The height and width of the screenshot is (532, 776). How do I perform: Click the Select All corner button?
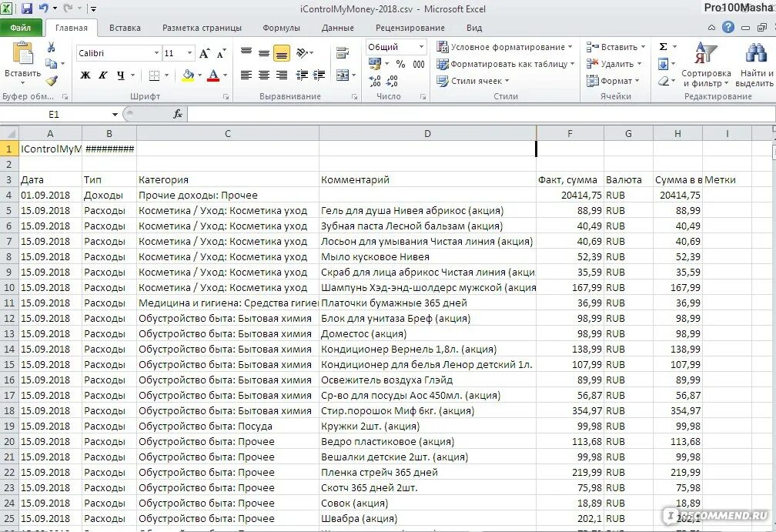[x=9, y=134]
